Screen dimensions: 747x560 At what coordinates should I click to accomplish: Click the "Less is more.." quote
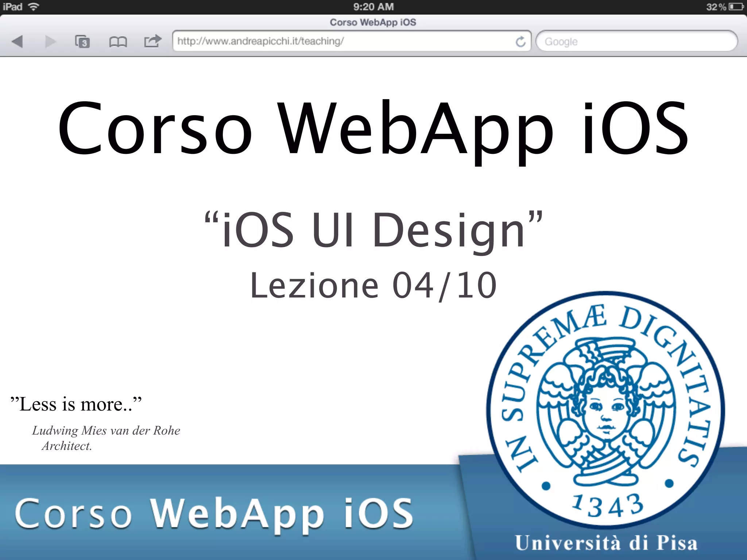pyautogui.click(x=76, y=404)
